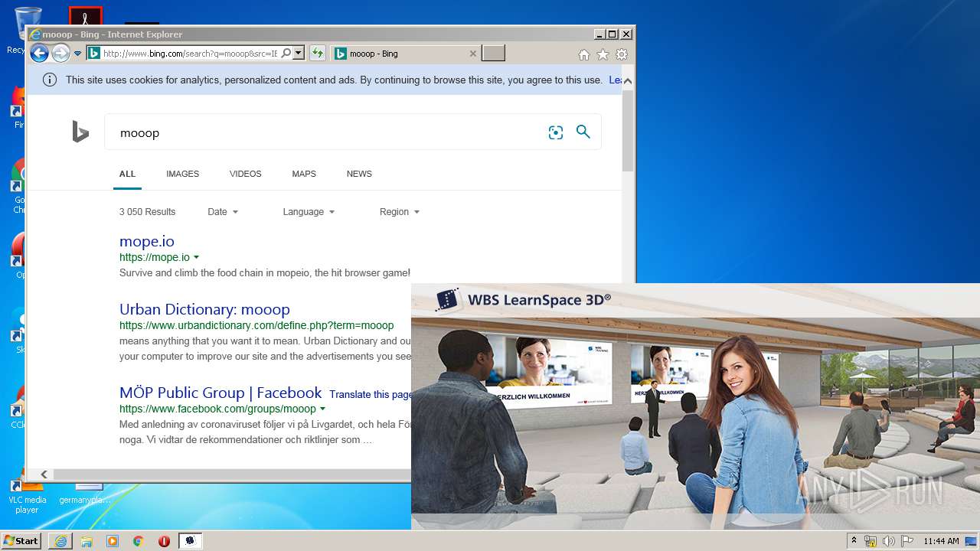This screenshot has height=551, width=980.
Task: Click the Internet Explorer taskbar icon
Action: (x=60, y=541)
